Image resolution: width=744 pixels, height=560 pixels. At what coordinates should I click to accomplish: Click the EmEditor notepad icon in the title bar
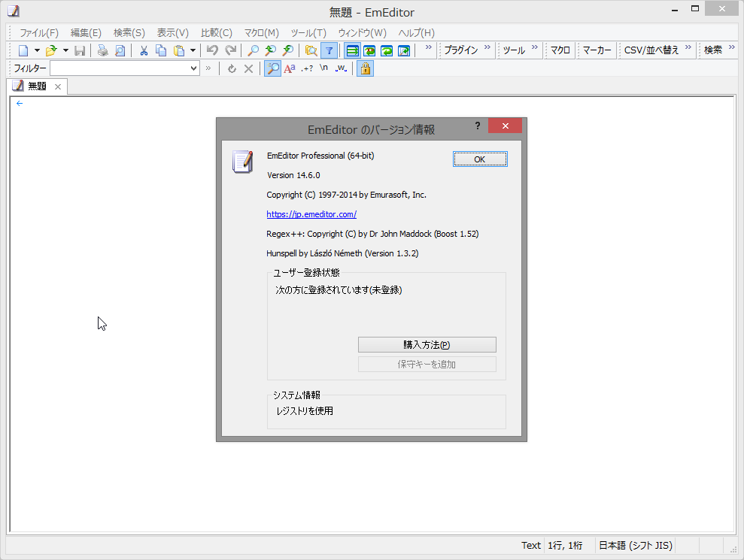click(x=13, y=12)
